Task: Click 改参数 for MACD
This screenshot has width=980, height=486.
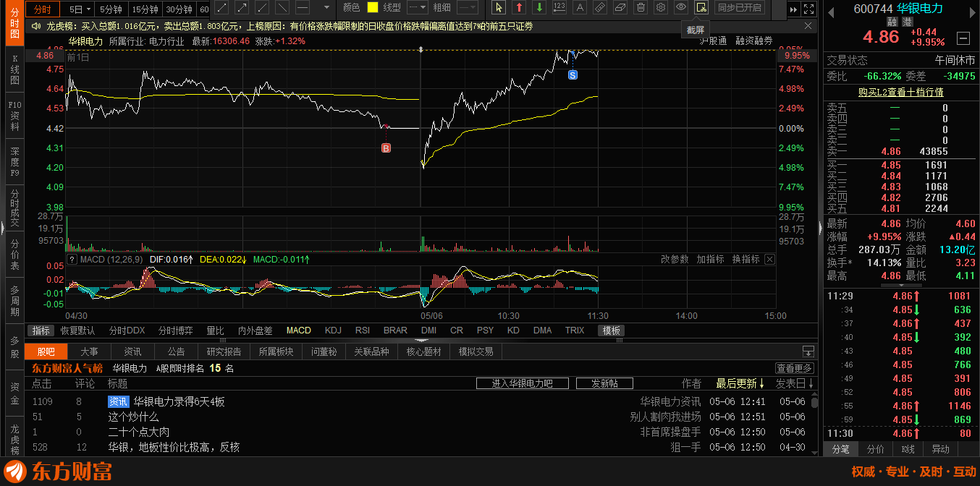Action: (675, 259)
